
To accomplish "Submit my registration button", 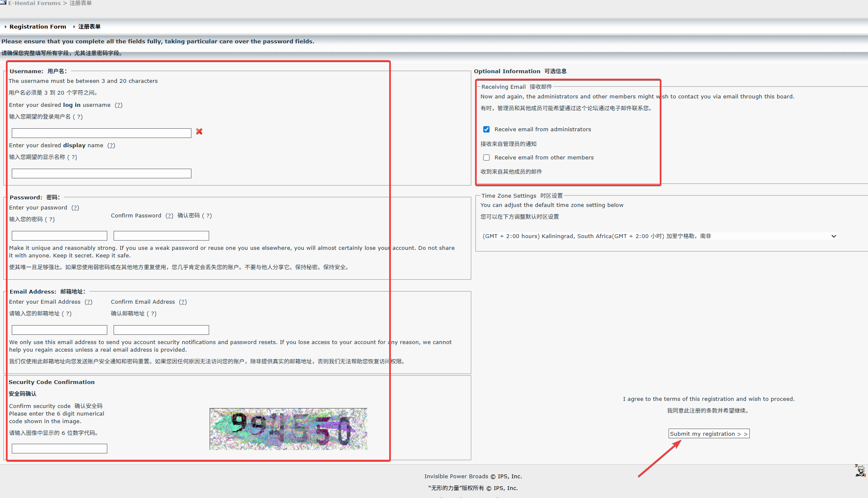I will [x=709, y=434].
